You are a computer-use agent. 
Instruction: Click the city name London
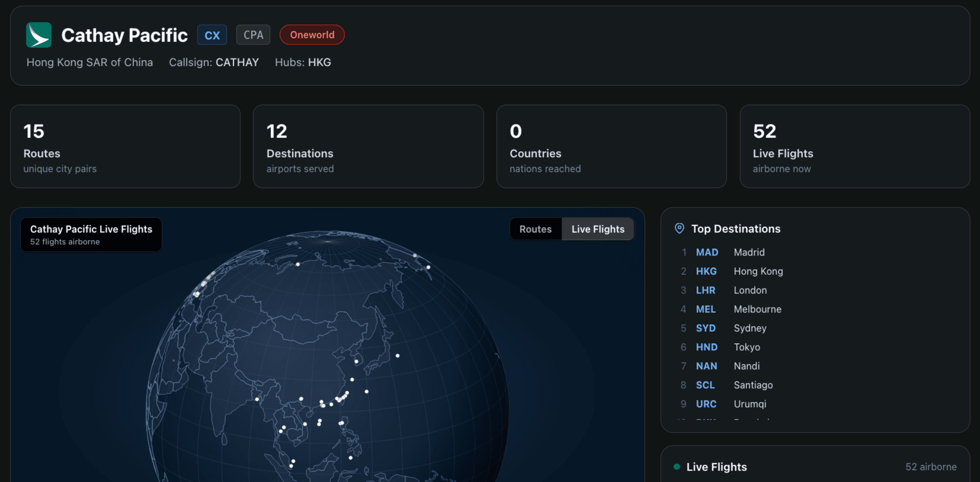(750, 290)
